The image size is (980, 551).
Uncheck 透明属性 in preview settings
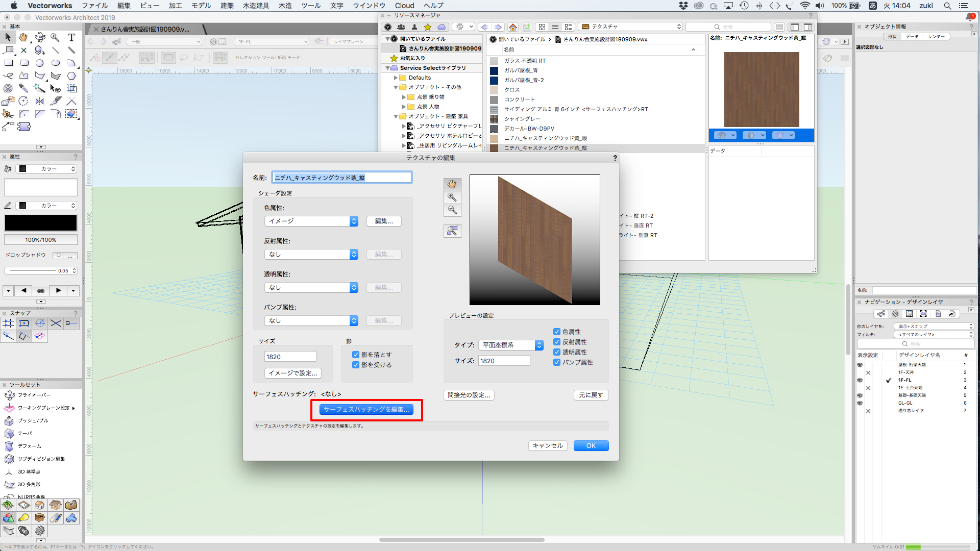(x=557, y=352)
